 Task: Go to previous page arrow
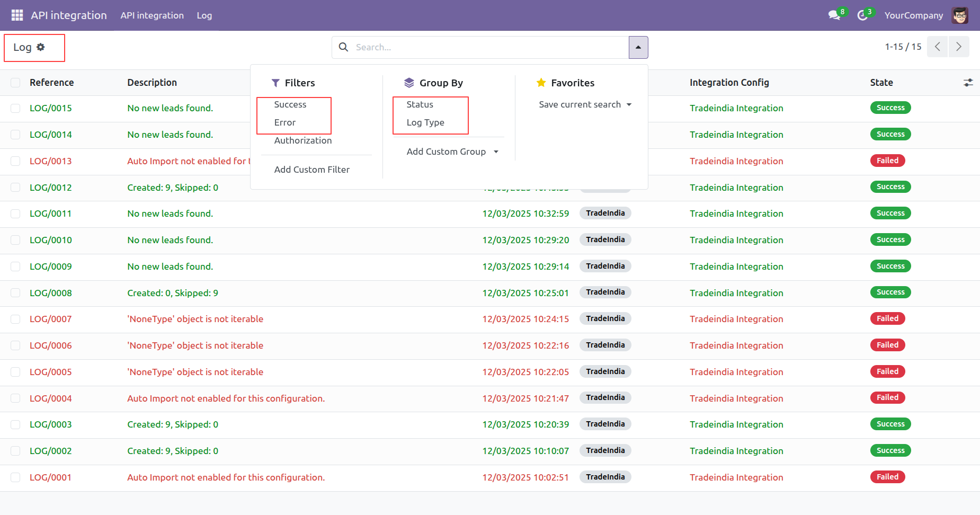coord(938,47)
